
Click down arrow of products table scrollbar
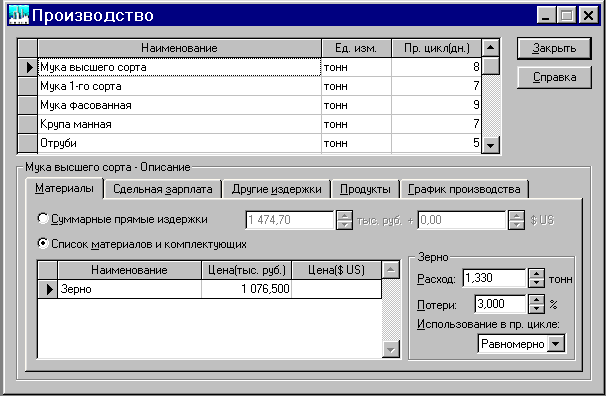491,145
